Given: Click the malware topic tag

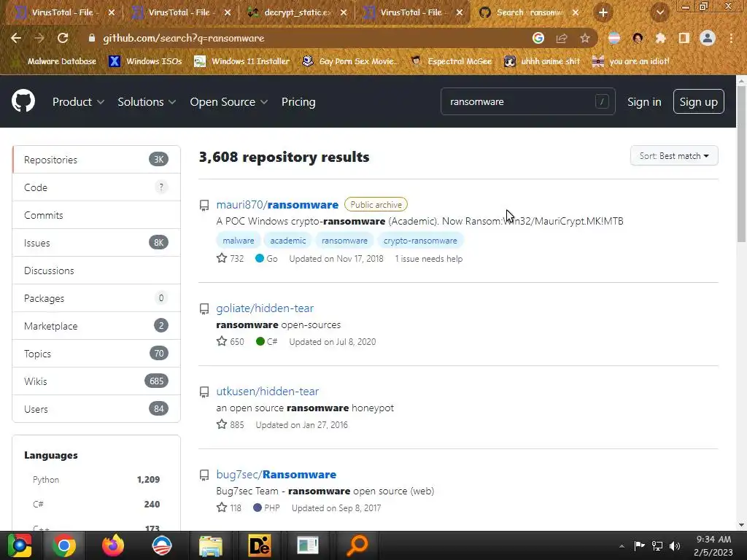Looking at the screenshot, I should click(239, 241).
